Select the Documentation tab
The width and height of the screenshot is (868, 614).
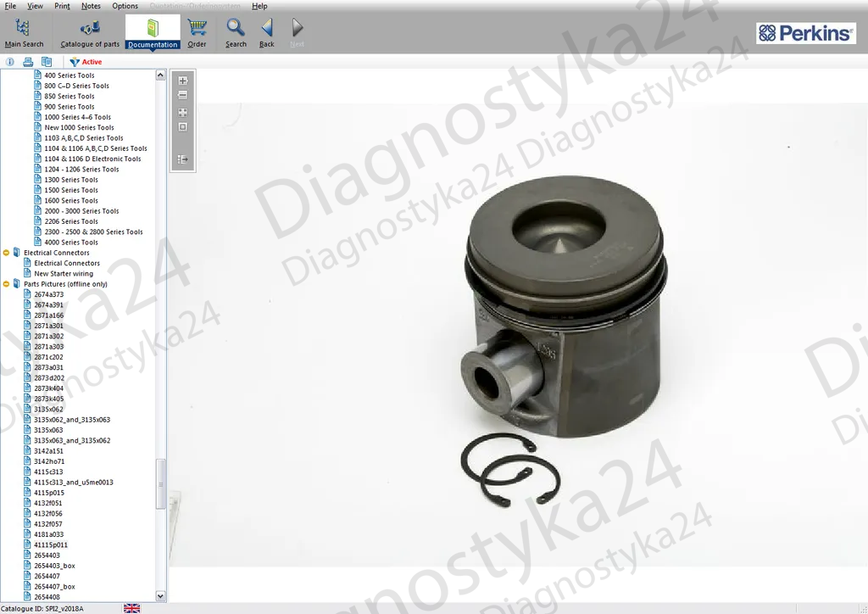point(153,33)
